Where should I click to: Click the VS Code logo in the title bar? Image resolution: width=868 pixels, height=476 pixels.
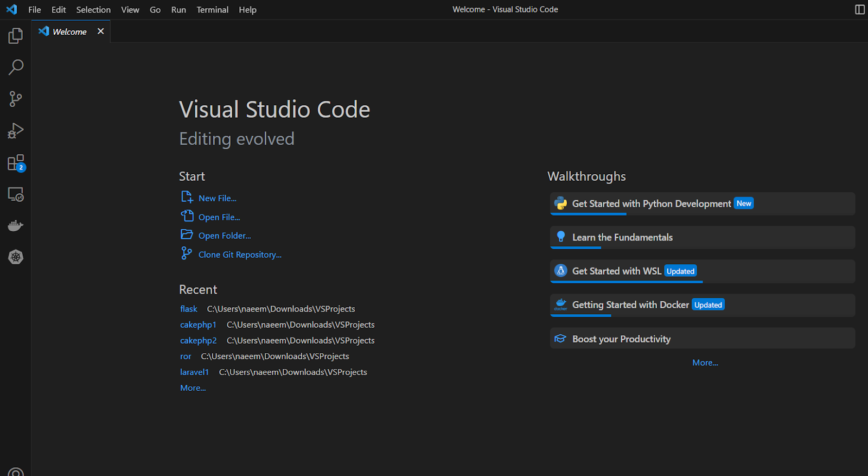coord(11,9)
